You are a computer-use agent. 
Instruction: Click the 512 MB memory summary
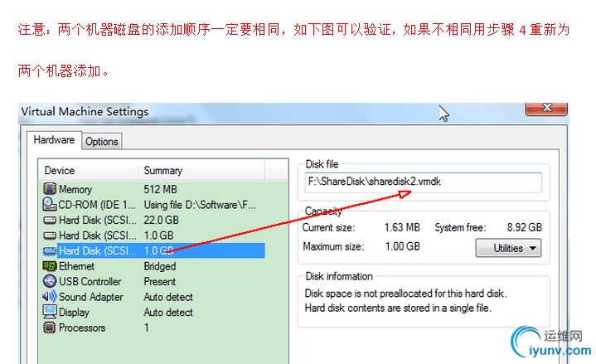160,189
